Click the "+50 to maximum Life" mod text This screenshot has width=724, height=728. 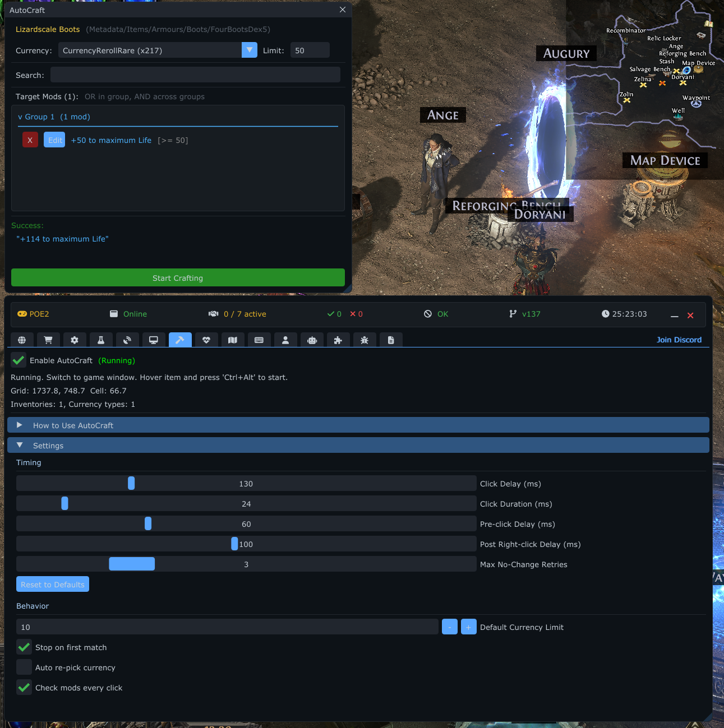(111, 140)
